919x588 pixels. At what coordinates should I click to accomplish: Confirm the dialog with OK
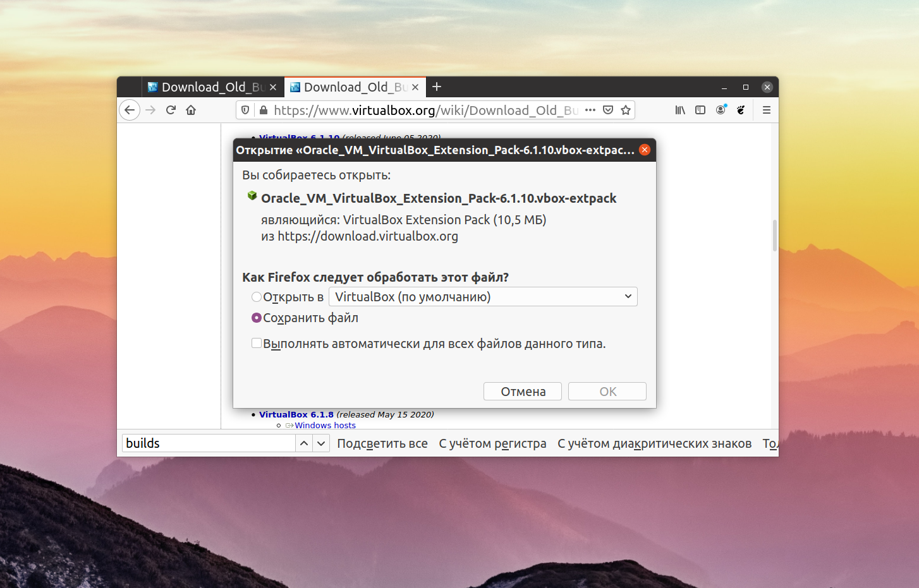click(x=607, y=392)
